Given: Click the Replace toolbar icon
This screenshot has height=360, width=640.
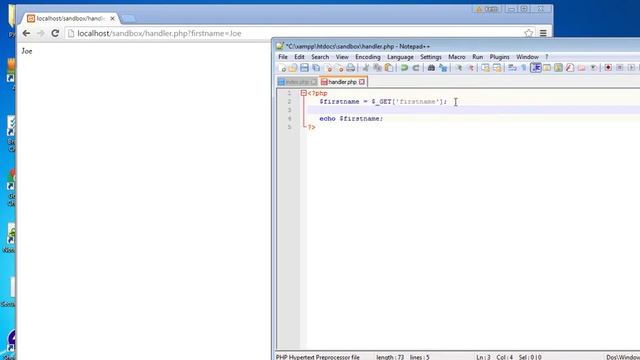Looking at the screenshot, I should [443, 68].
